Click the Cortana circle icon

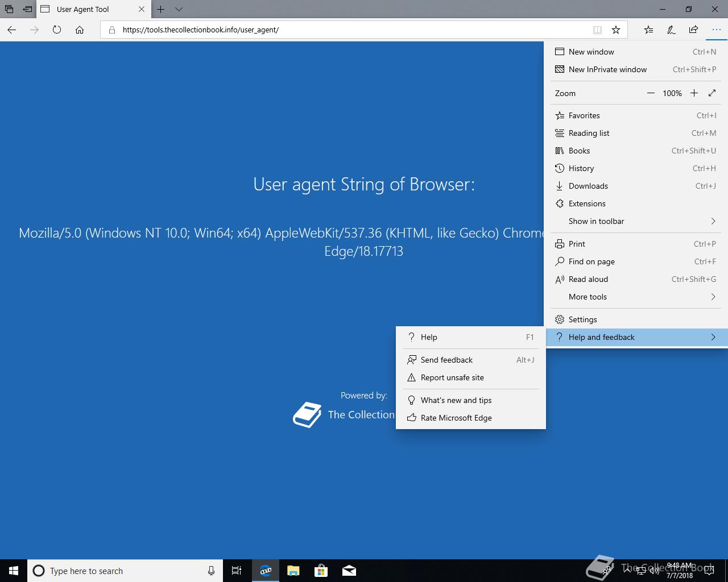(x=39, y=571)
